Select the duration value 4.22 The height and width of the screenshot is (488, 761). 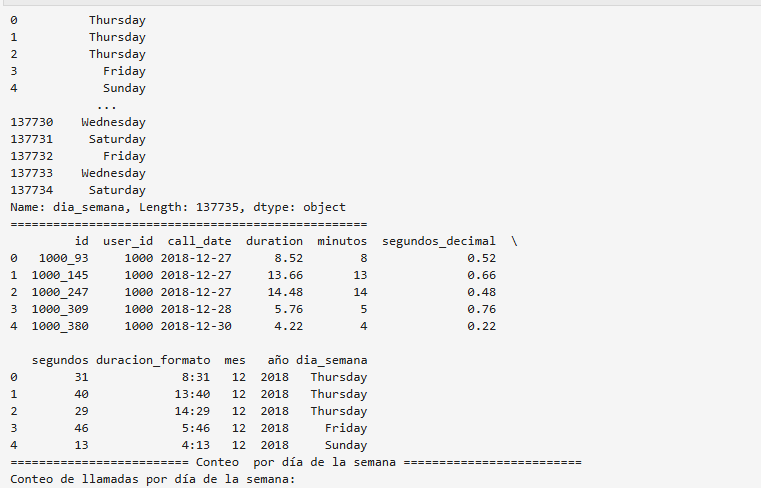288,326
